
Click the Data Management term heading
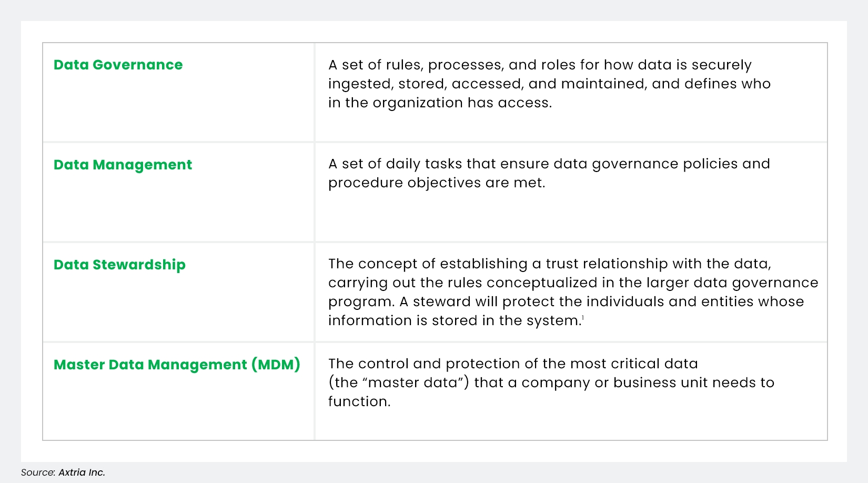click(123, 165)
